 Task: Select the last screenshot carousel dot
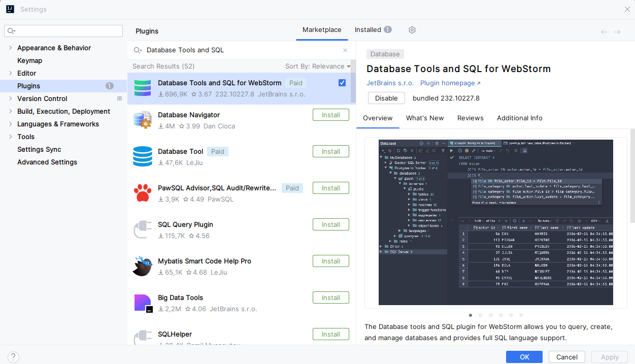click(x=521, y=315)
